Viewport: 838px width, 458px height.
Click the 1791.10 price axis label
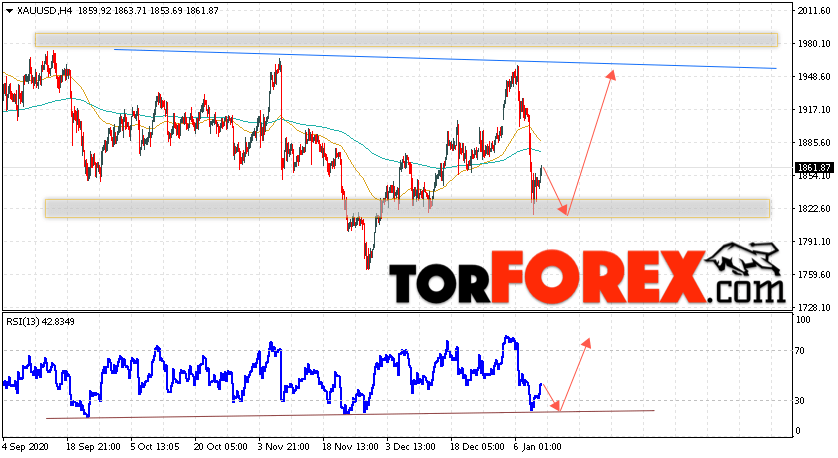(814, 242)
